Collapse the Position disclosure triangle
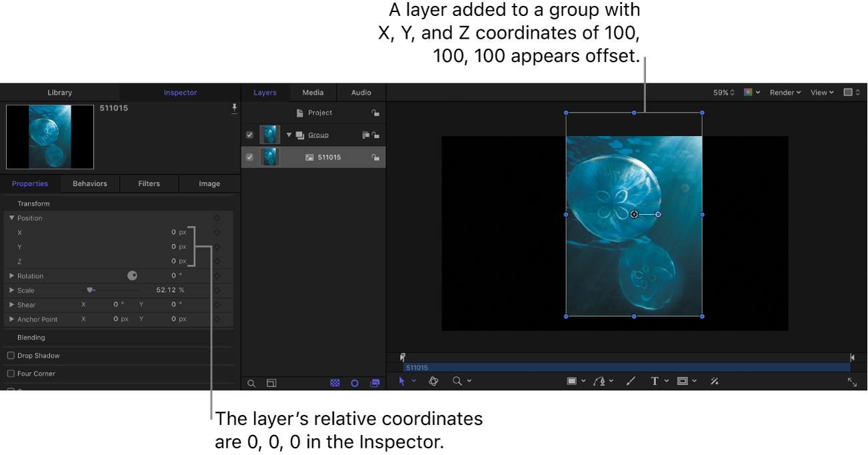Screen dimensions: 868x455 11,218
